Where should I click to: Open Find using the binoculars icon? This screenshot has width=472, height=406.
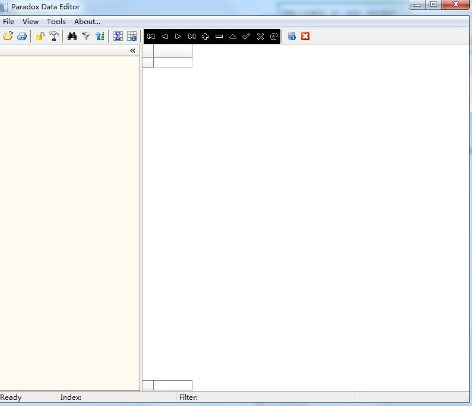tap(72, 36)
